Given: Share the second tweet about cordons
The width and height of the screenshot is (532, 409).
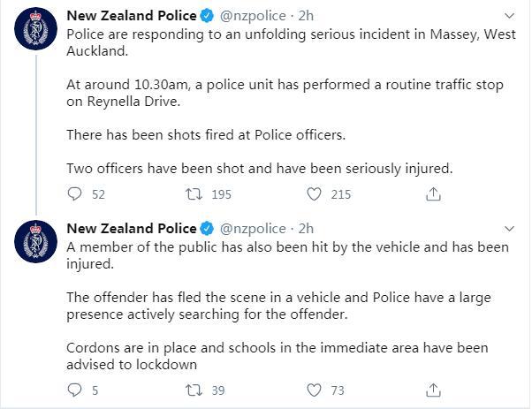Looking at the screenshot, I should pos(433,390).
